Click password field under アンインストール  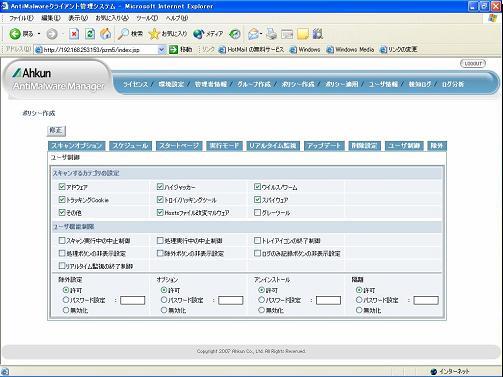tap(328, 300)
